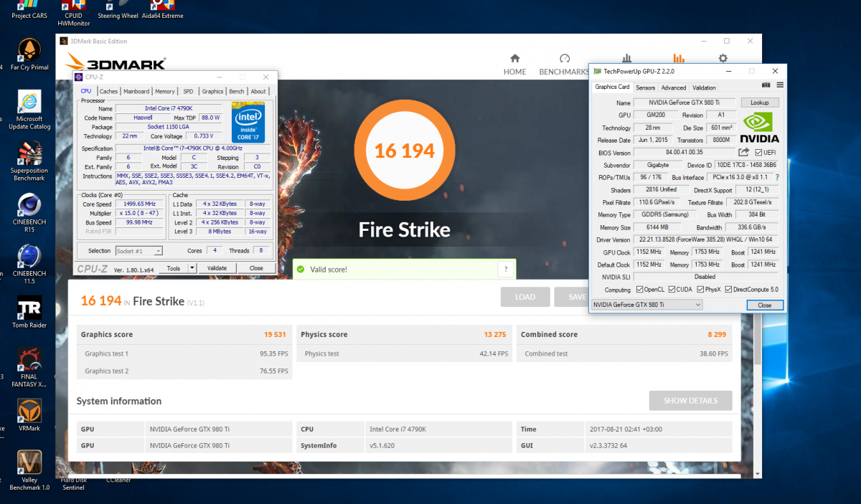Click the Close button in CPU-Z
Image resolution: width=861 pixels, height=504 pixels.
coord(256,268)
